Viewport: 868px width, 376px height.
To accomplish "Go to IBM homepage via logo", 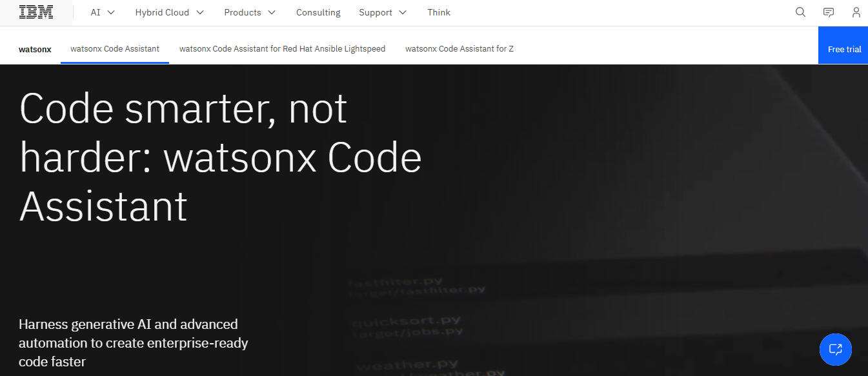I will point(36,12).
